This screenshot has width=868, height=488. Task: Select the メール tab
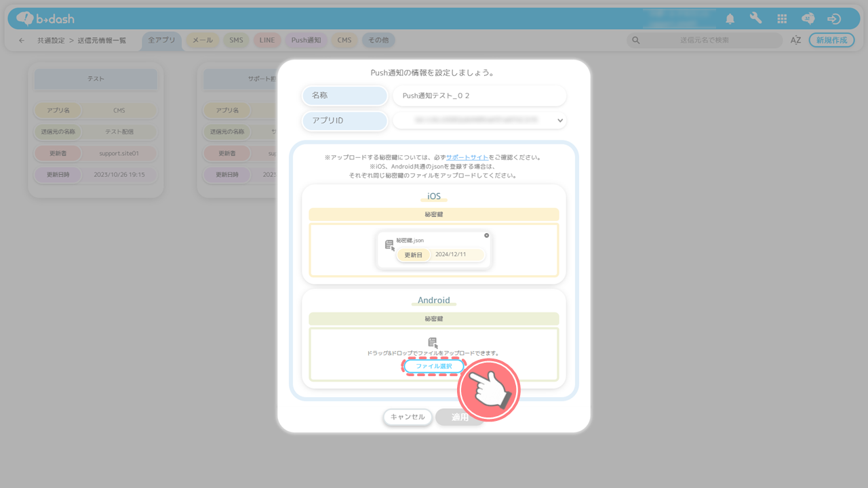[202, 41]
